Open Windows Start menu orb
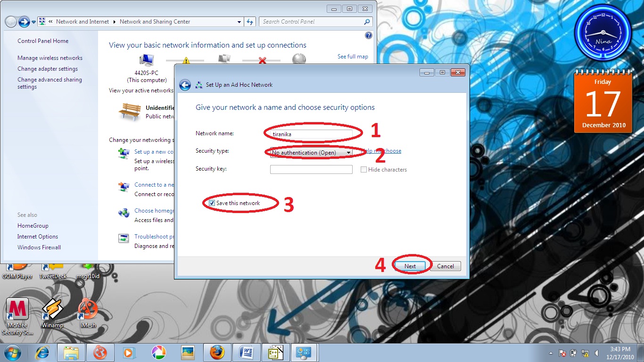The width and height of the screenshot is (644, 362). (x=13, y=353)
